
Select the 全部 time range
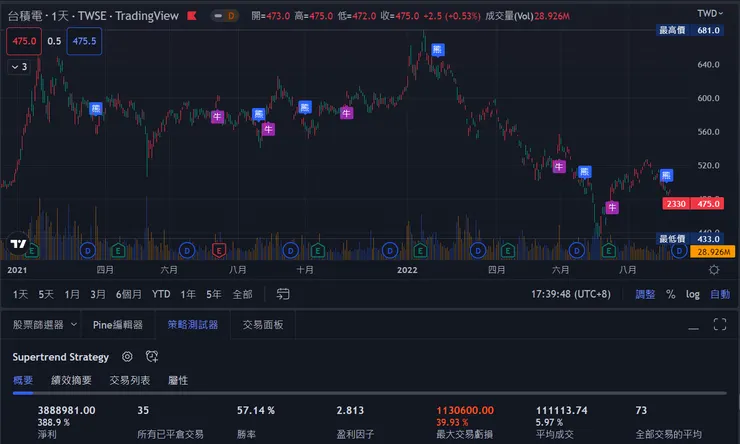[242, 294]
